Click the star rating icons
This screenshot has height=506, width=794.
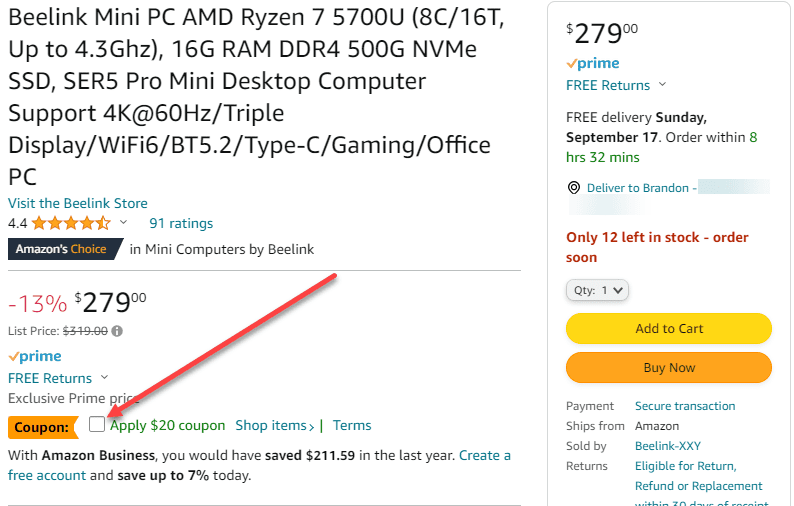71,223
